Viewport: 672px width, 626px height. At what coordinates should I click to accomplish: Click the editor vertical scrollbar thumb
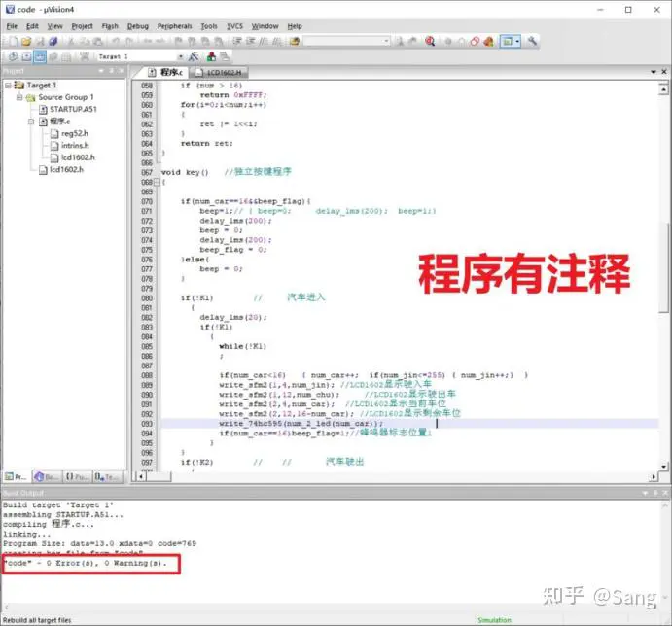tap(663, 266)
